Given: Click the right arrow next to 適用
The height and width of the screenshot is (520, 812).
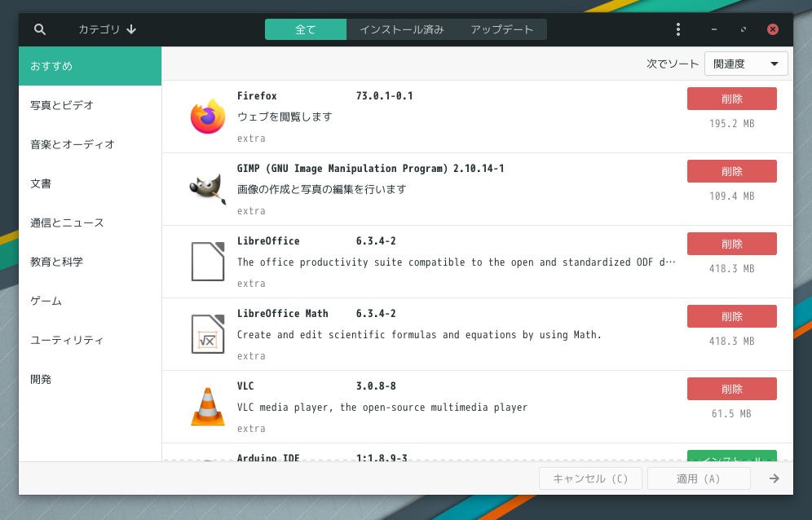Looking at the screenshot, I should (x=774, y=478).
